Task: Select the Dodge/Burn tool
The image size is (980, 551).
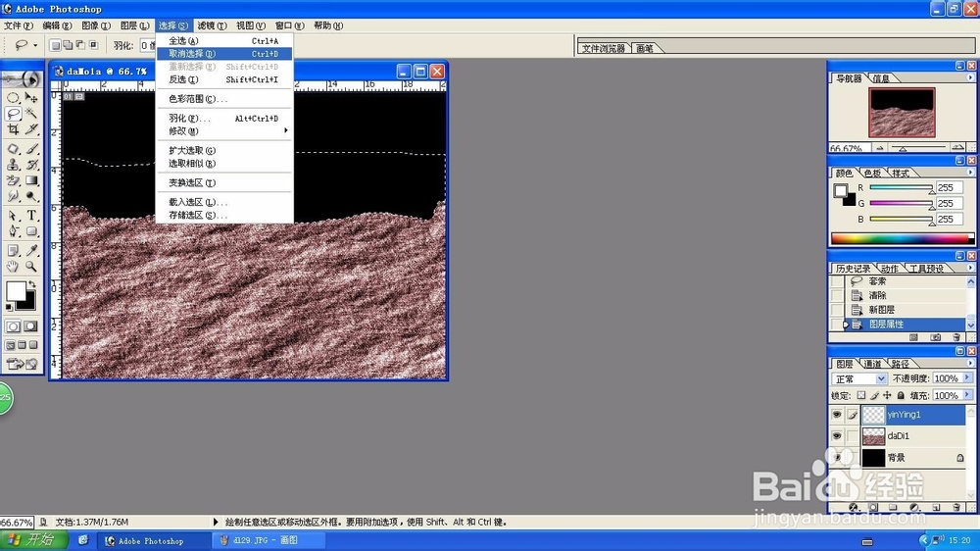Action: tap(31, 196)
